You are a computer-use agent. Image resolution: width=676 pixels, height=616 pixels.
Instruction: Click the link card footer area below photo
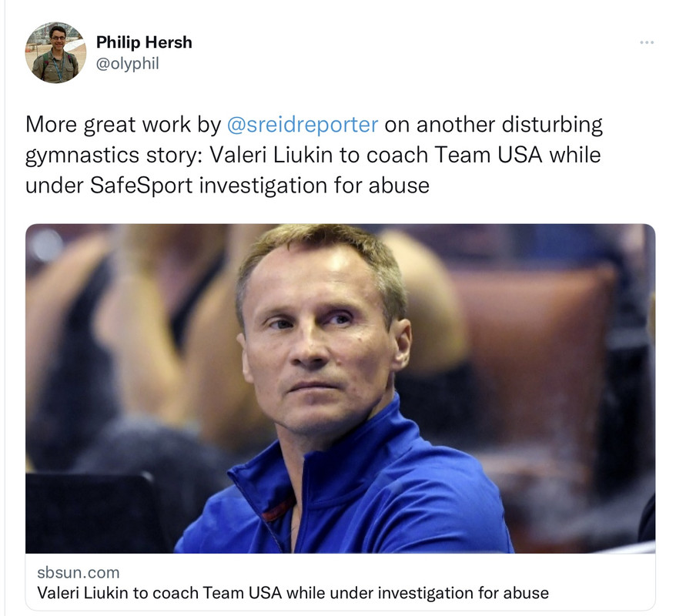coord(340,582)
